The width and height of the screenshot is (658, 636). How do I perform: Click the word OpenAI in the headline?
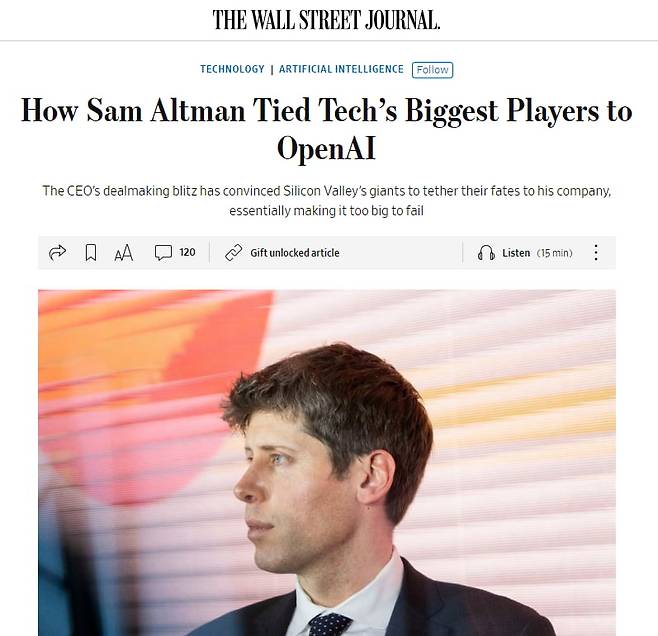[x=326, y=148]
